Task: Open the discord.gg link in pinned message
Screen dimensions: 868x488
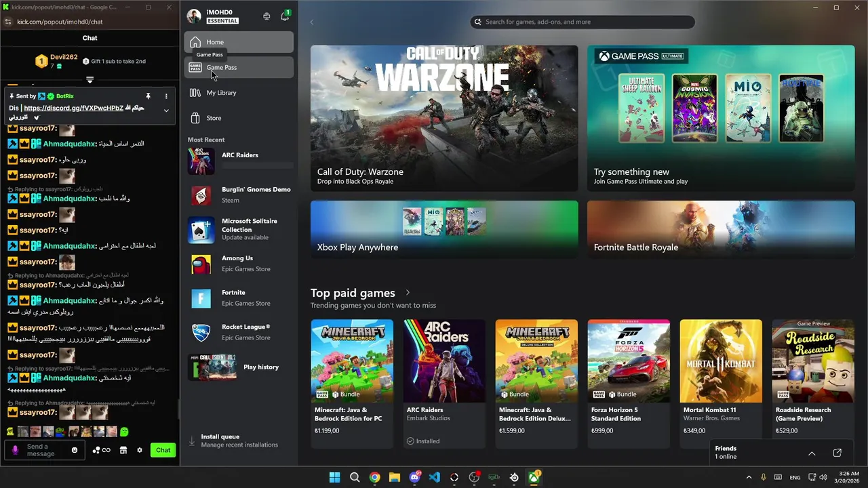Action: click(x=74, y=108)
